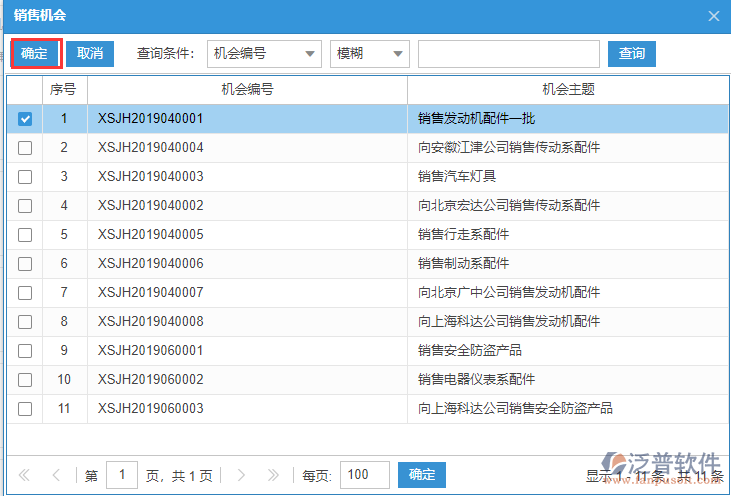
Task: Tick checkbox beside XSJH2019040007
Action: [x=25, y=293]
